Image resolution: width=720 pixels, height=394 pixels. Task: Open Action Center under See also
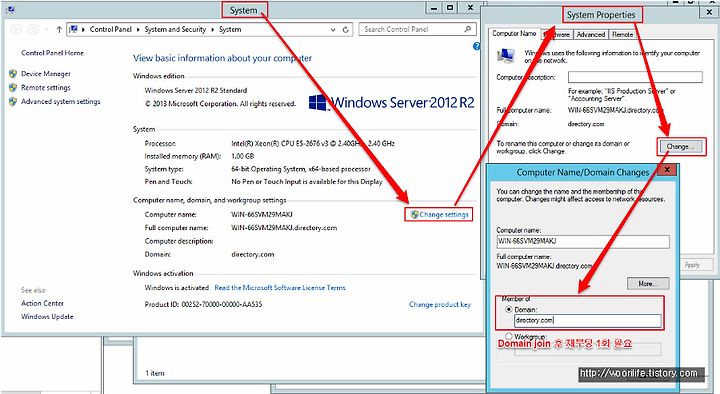coord(42,303)
